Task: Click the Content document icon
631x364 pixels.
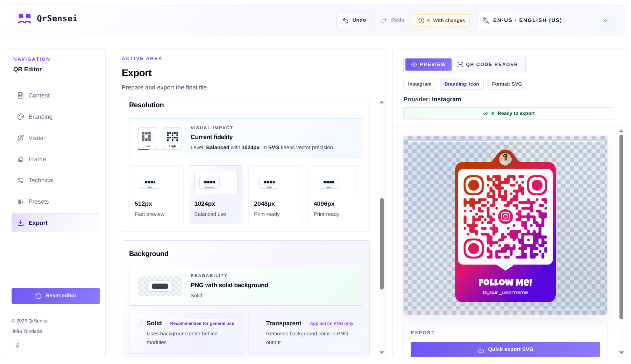Action: click(21, 95)
